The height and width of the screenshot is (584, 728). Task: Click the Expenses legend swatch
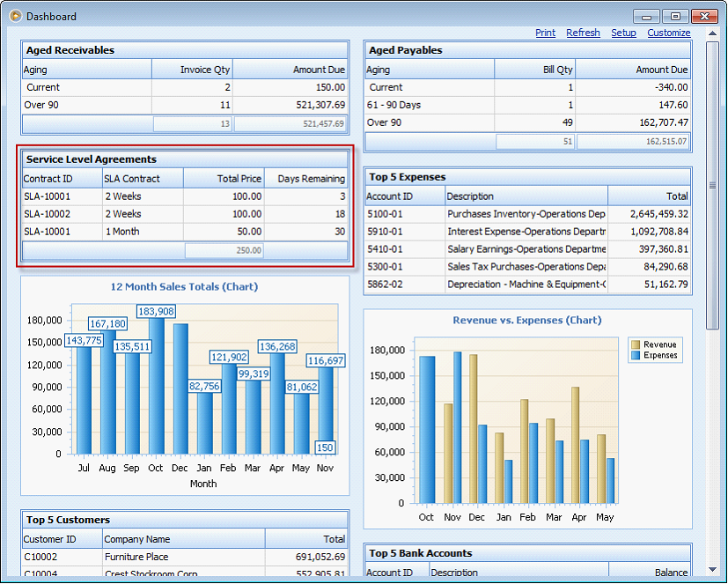[636, 355]
